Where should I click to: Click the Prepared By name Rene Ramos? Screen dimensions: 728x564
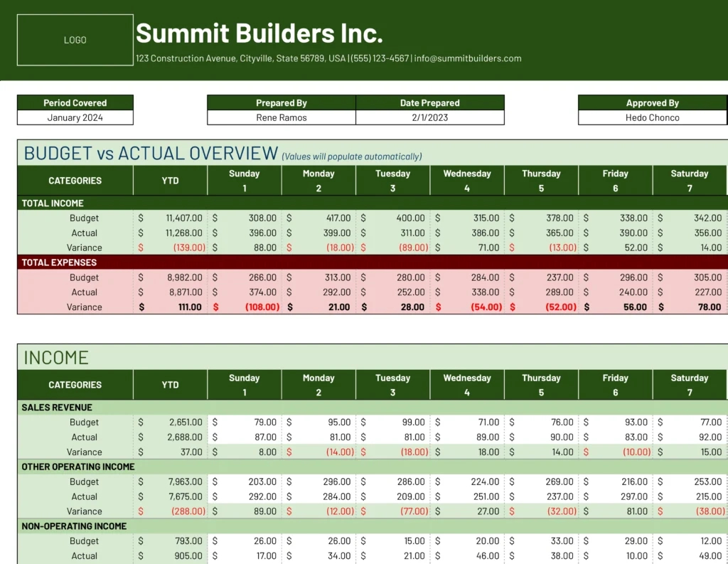(282, 117)
